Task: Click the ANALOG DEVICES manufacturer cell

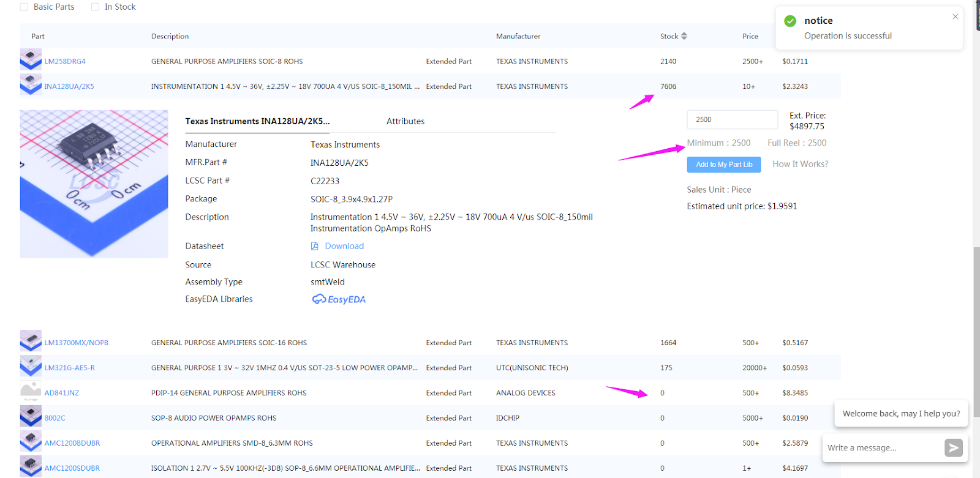Action: tap(526, 393)
